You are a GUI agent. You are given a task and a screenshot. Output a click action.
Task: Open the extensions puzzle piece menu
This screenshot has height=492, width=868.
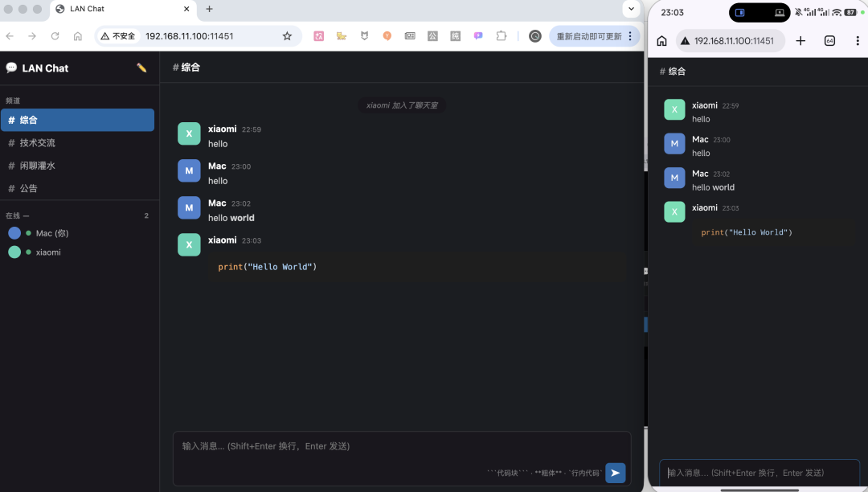501,36
